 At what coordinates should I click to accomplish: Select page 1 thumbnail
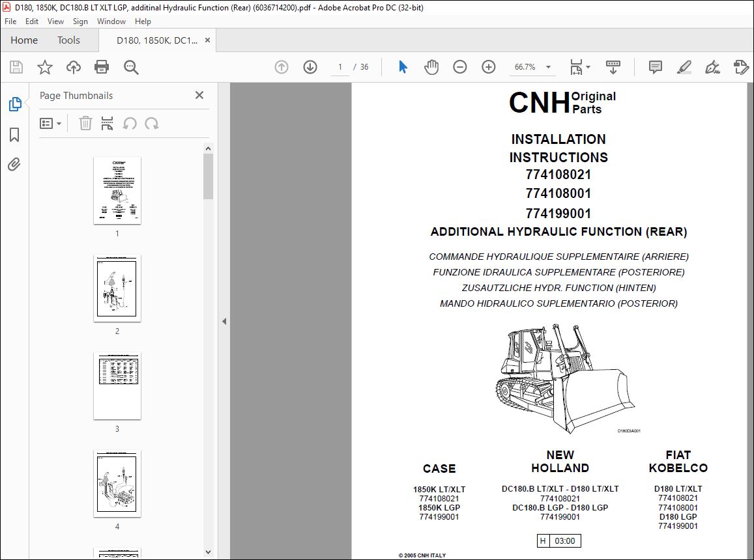point(117,190)
